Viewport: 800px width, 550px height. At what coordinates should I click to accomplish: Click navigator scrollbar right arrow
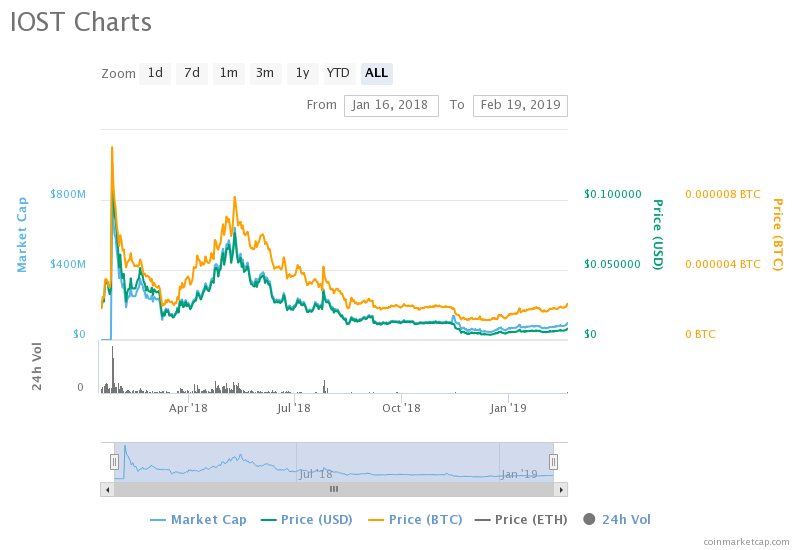pos(561,490)
